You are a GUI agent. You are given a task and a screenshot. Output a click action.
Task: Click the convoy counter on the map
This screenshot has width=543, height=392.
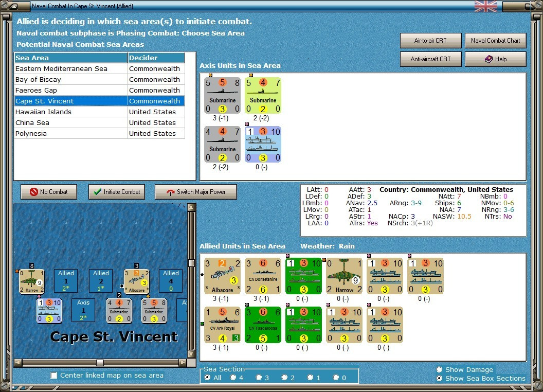49,311
